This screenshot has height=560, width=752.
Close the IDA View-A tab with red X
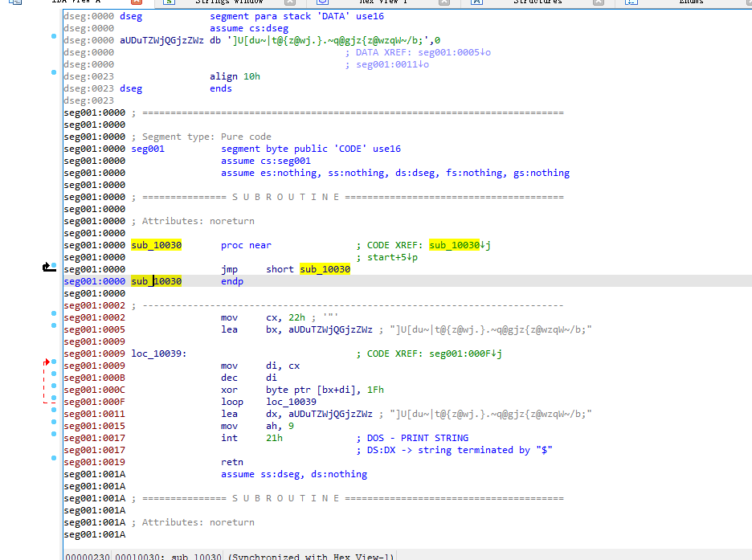pos(137,2)
